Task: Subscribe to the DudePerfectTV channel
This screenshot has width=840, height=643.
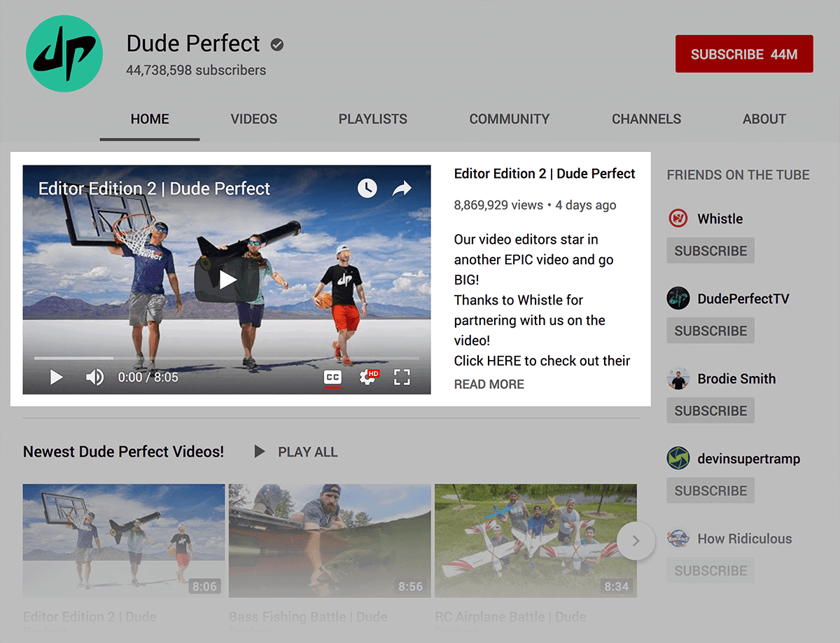Action: (x=710, y=331)
